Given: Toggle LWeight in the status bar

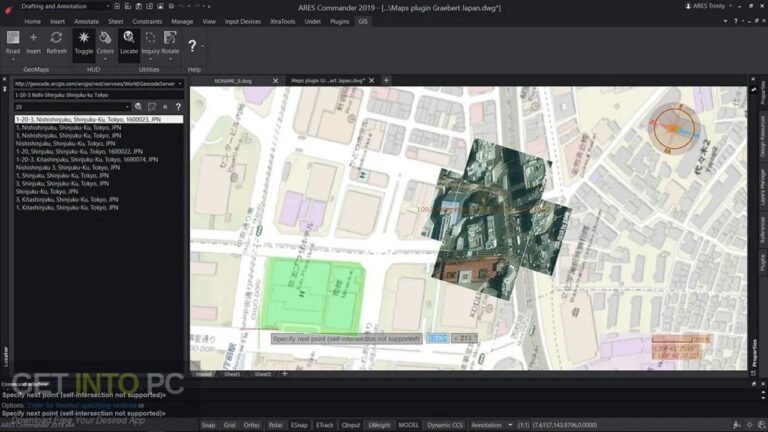Looking at the screenshot, I should (379, 425).
